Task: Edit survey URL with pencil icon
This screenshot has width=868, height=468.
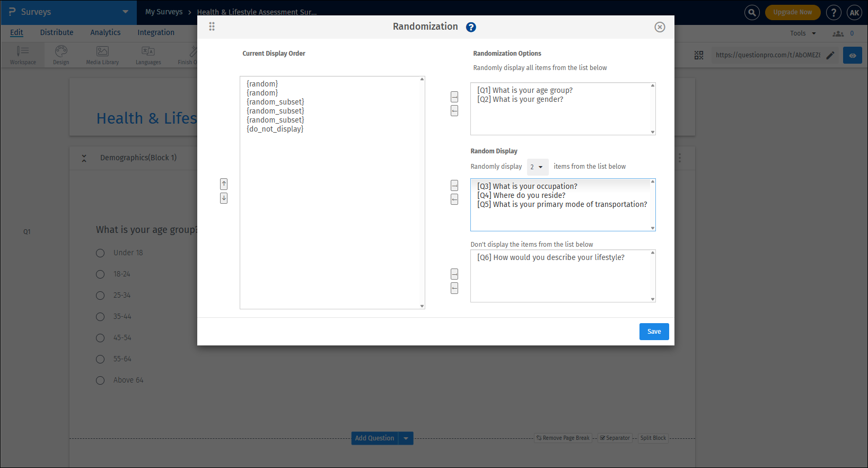Action: click(830, 55)
